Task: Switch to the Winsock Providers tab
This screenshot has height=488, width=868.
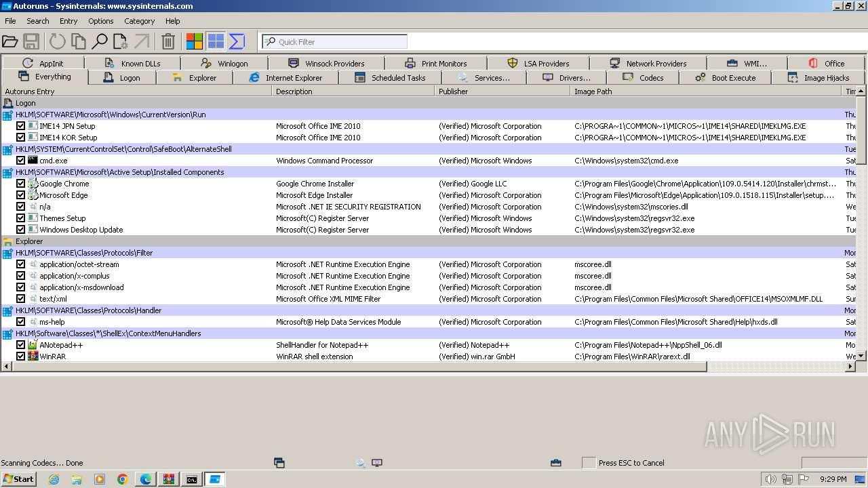Action: [326, 63]
